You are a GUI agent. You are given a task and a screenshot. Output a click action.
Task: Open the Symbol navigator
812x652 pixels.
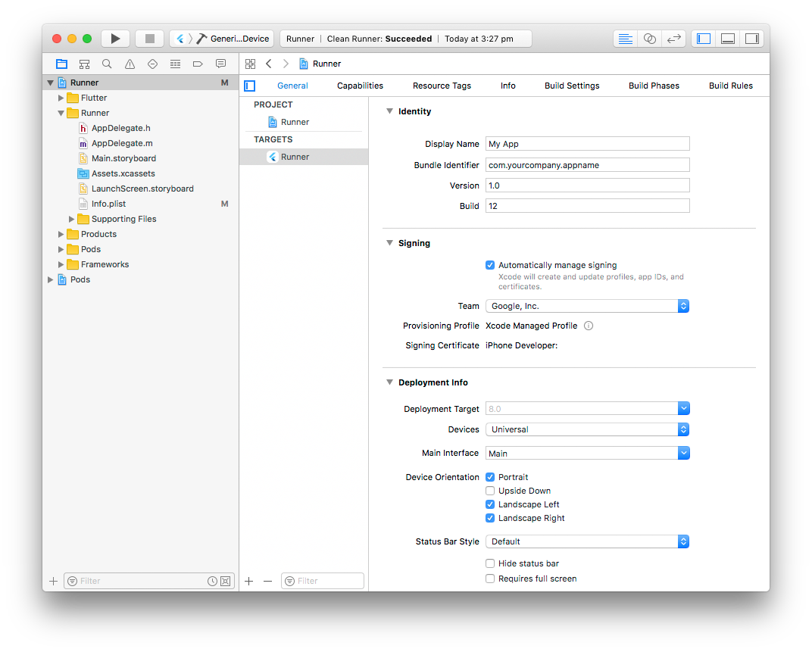tap(84, 64)
